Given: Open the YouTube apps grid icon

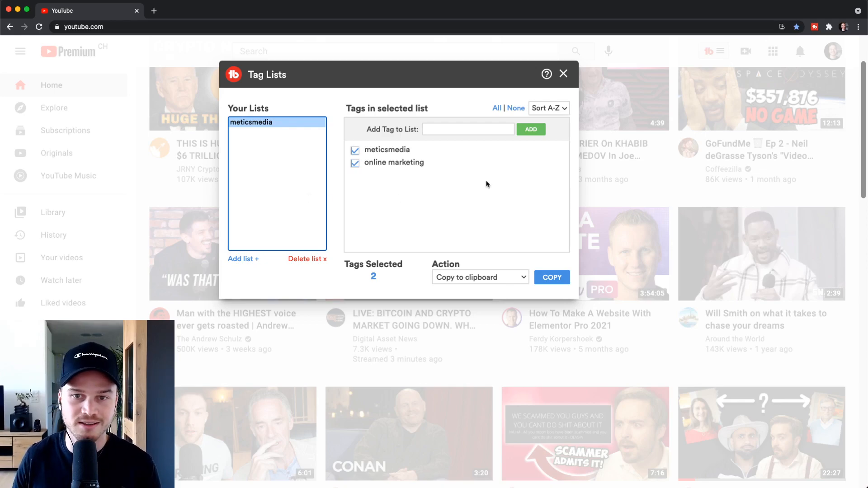Looking at the screenshot, I should [x=773, y=51].
